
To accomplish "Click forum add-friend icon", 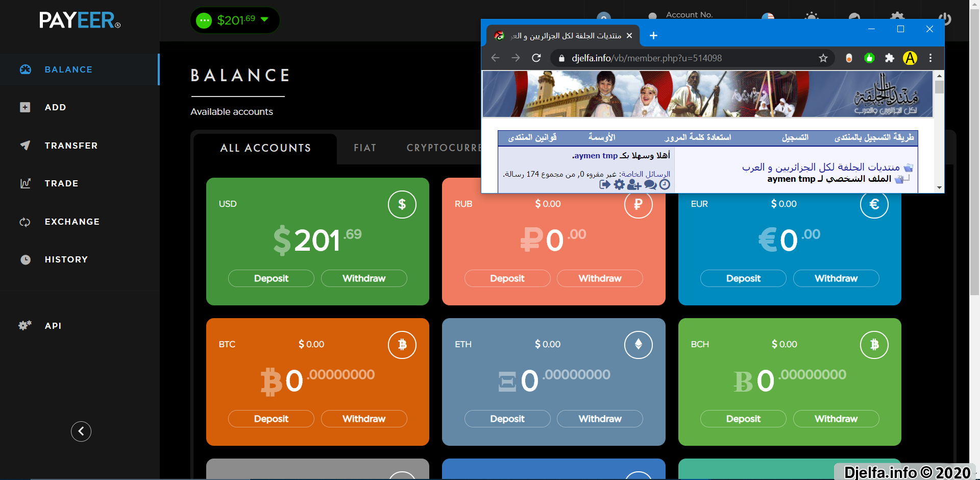I will [x=634, y=185].
